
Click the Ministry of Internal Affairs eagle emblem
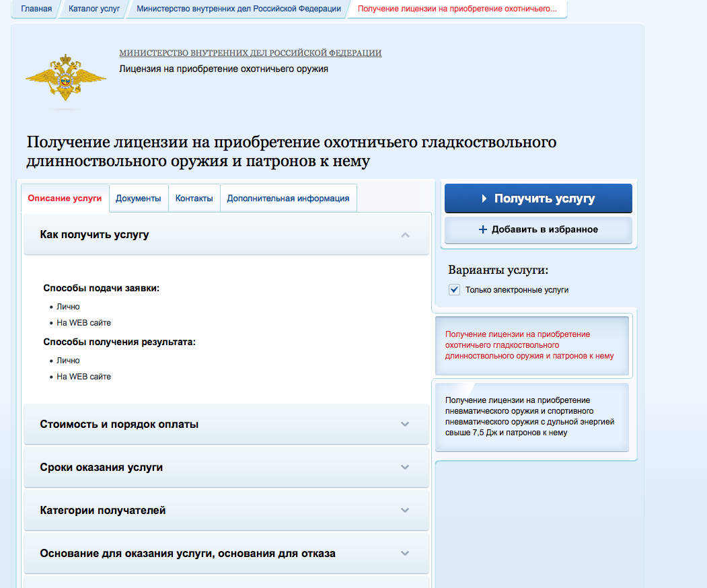[x=65, y=78]
